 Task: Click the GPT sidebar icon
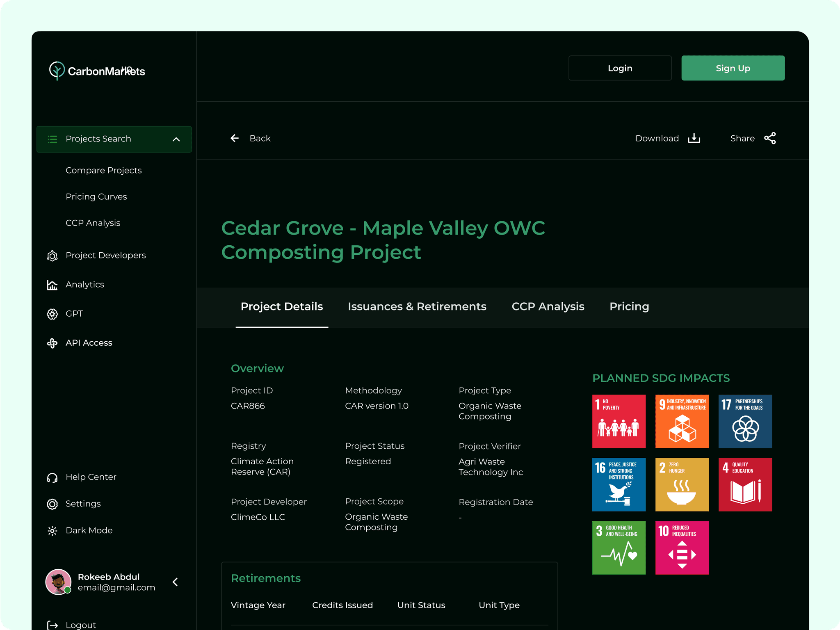(52, 314)
